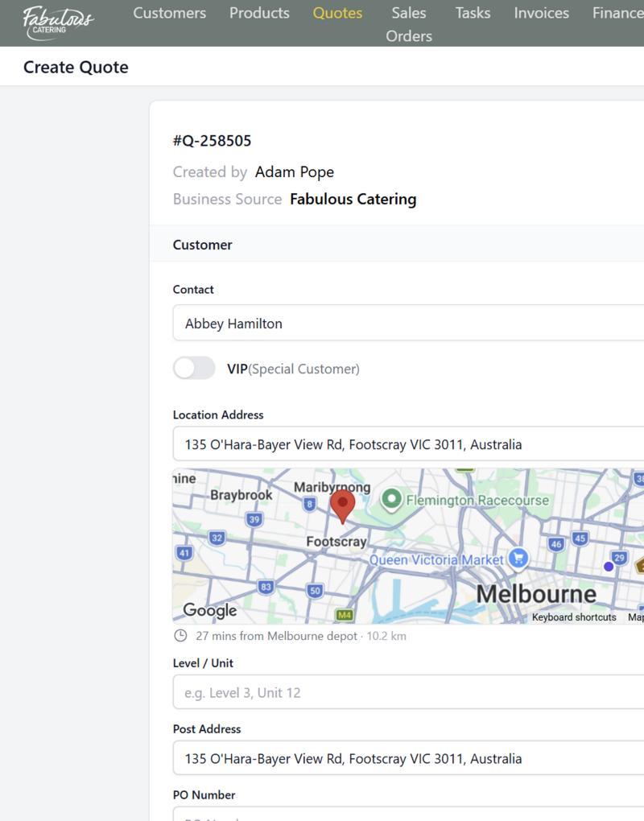Click the Level / Unit input field
The image size is (644, 821).
408,692
